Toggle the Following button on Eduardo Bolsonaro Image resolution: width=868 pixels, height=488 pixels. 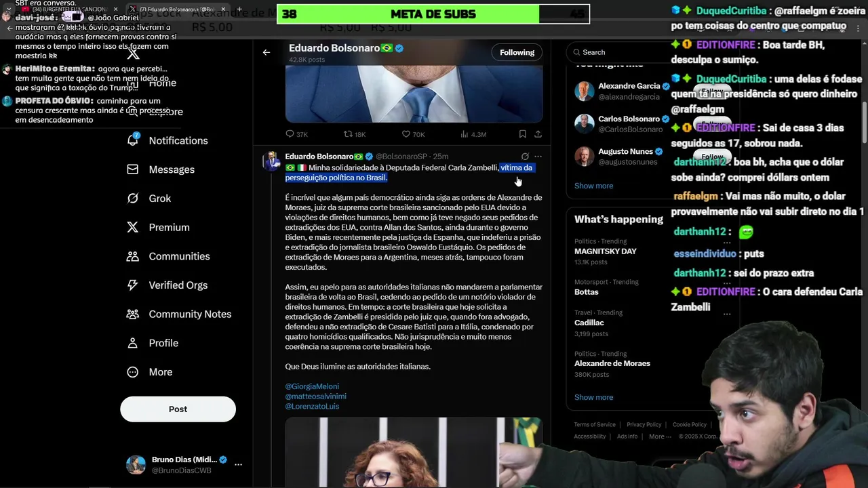(517, 52)
